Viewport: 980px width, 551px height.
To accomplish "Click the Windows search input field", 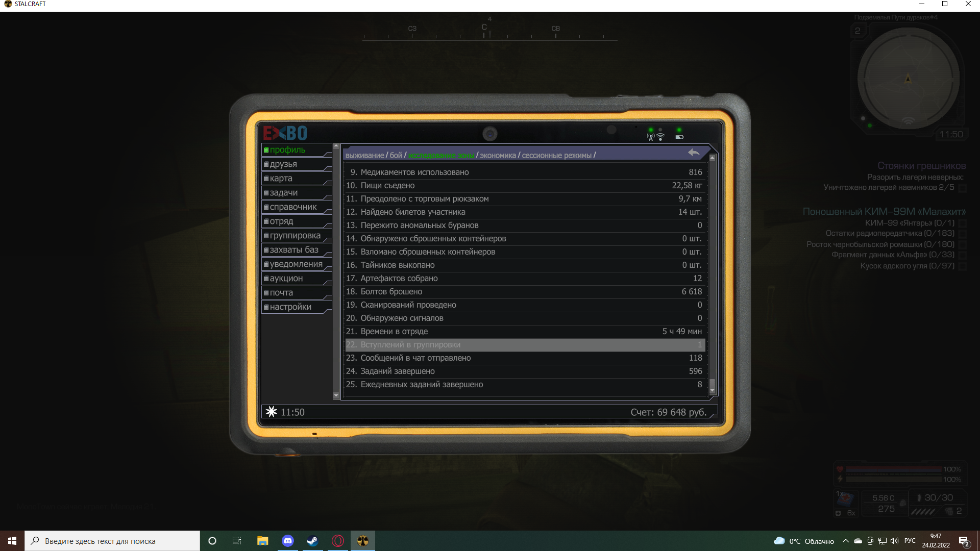I will click(x=112, y=541).
